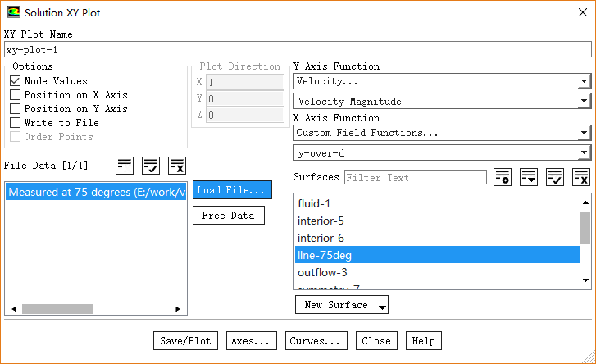Click the Surfaces Filter Text field

(x=416, y=177)
